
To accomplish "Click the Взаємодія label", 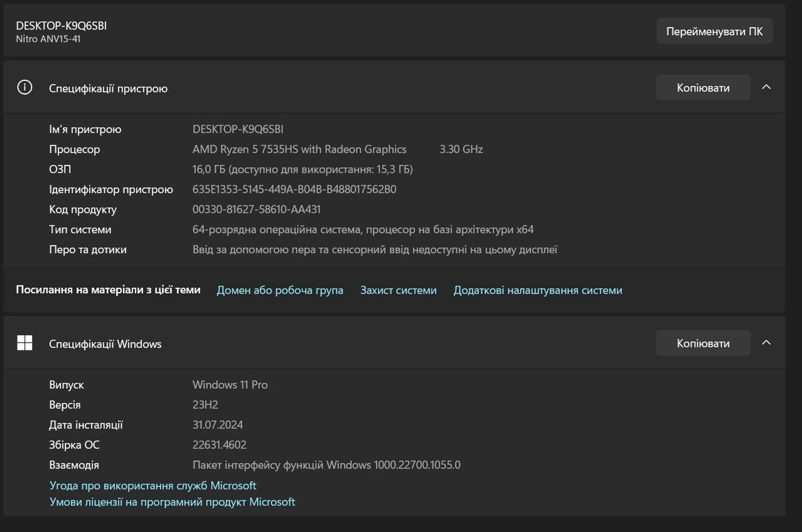I will [74, 465].
